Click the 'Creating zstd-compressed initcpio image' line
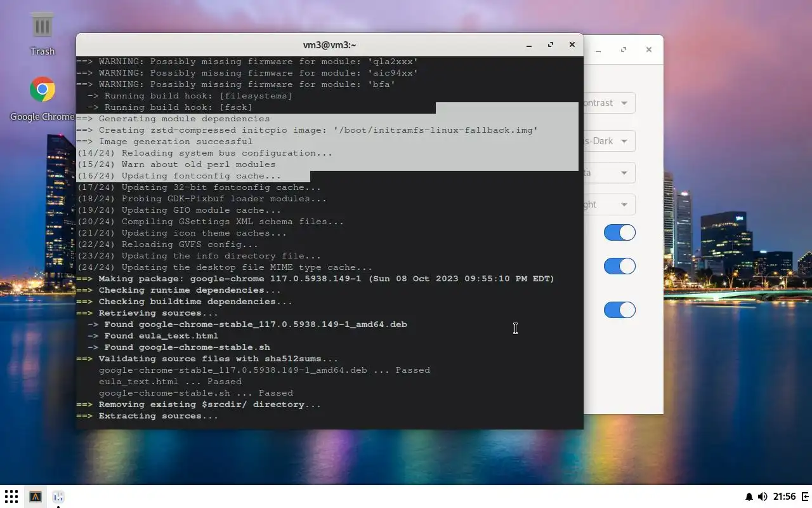 coord(307,130)
